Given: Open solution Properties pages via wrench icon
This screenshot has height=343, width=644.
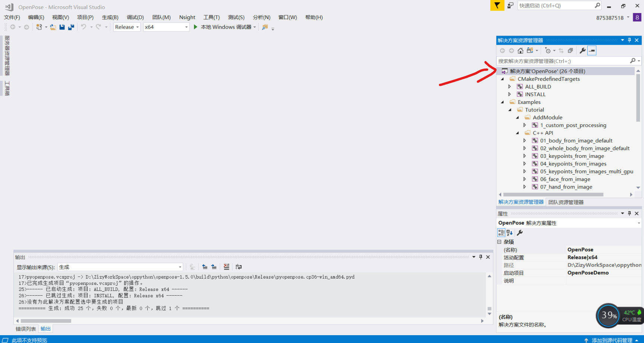Looking at the screenshot, I should pos(583,50).
